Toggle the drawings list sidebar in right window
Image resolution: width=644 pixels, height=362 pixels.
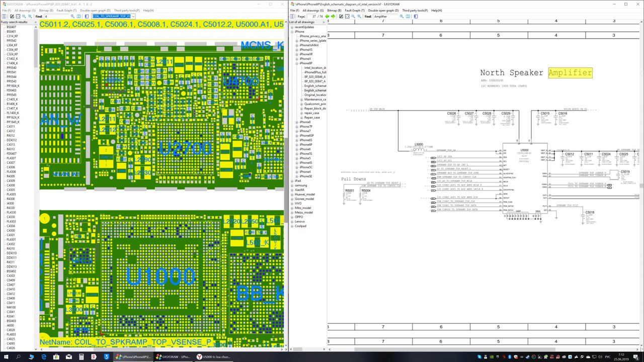pyautogui.click(x=292, y=17)
